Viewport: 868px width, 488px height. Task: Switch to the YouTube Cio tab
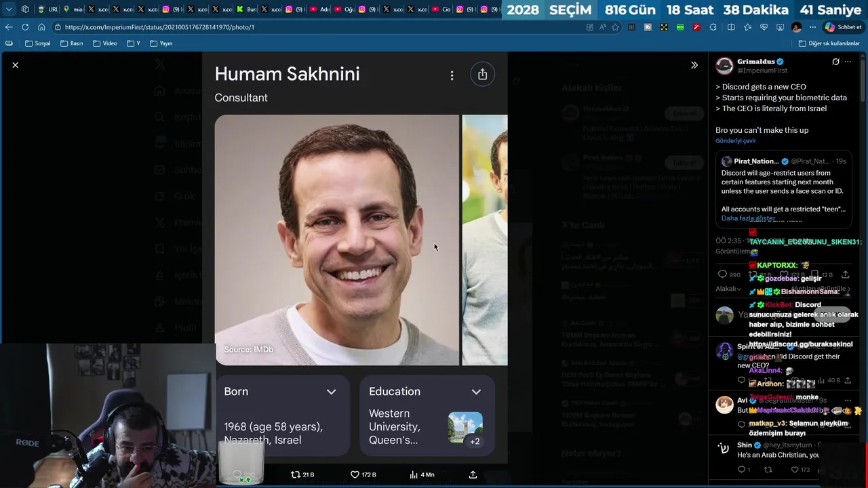pos(441,9)
